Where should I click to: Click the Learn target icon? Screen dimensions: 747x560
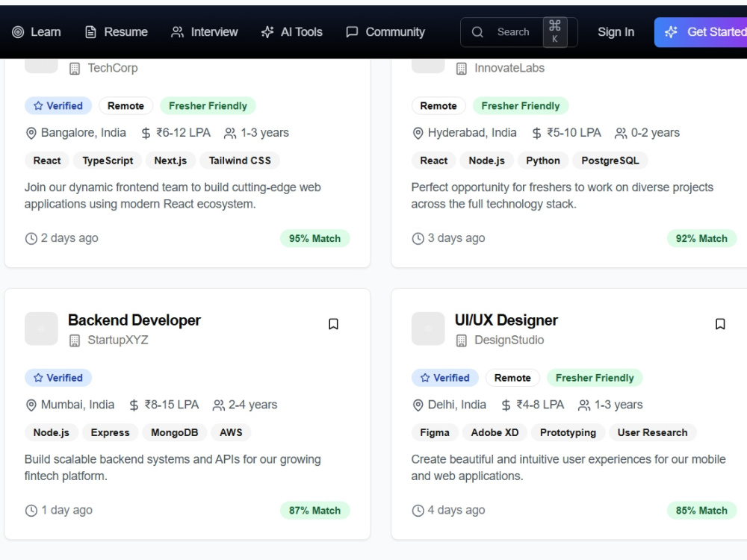[x=18, y=32]
